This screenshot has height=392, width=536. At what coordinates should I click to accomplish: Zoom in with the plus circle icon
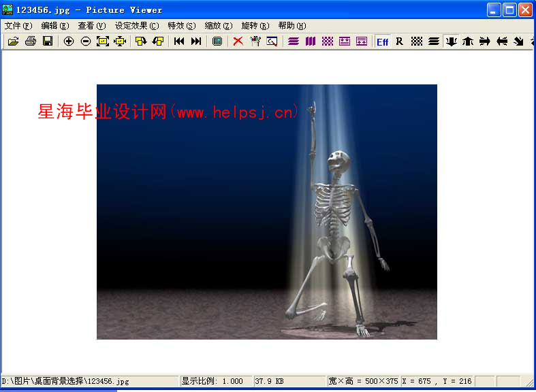(69, 42)
